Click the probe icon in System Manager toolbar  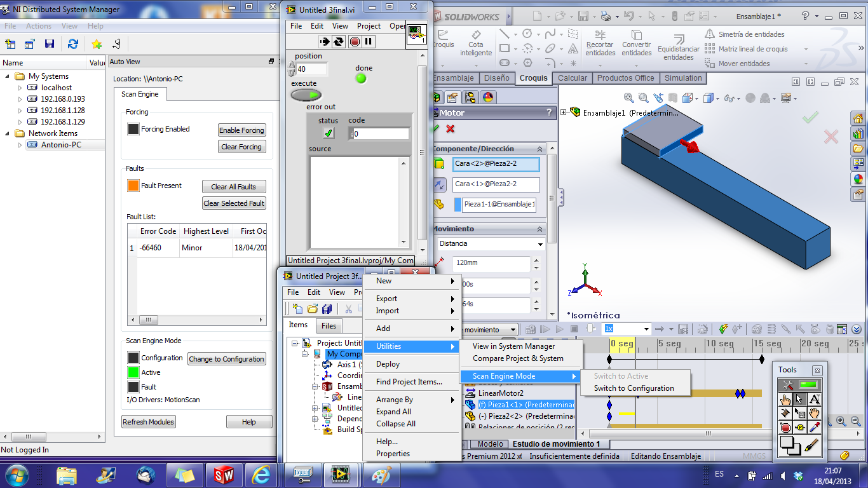116,44
